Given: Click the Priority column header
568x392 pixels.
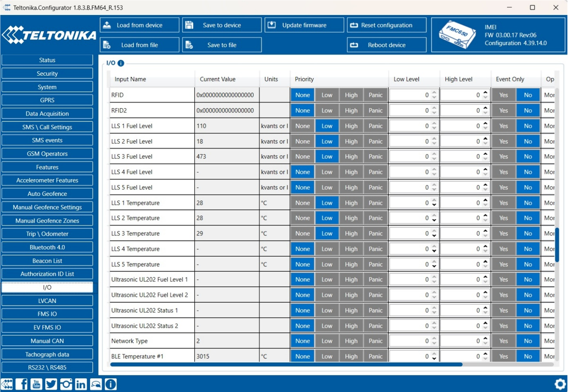Looking at the screenshot, I should (339, 79).
